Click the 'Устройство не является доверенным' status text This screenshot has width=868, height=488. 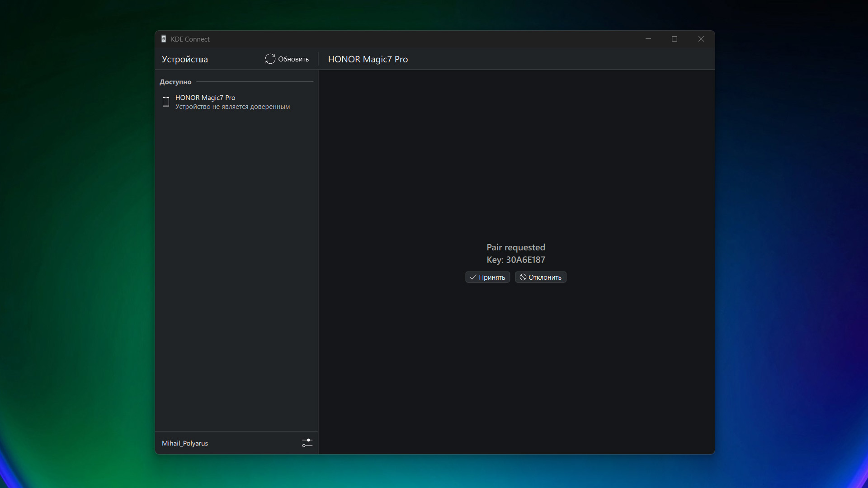coord(232,107)
